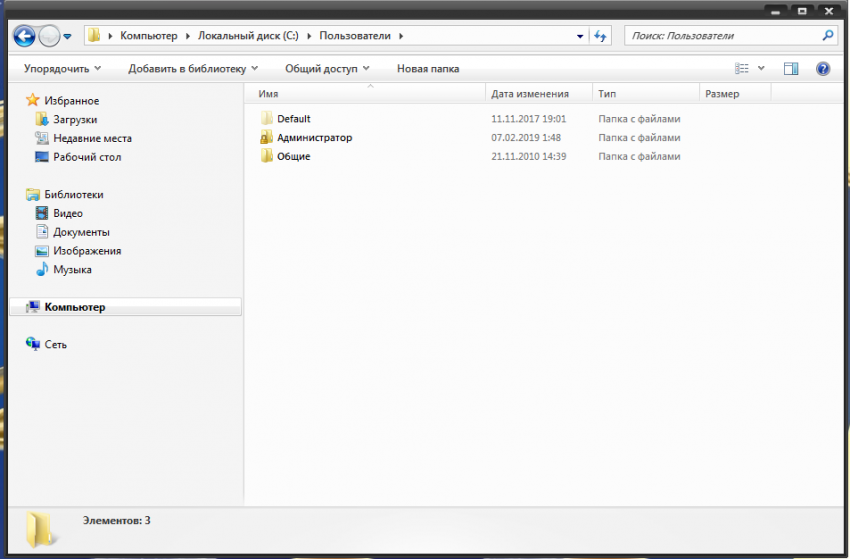Open the Общий доступ dropdown
The image size is (850, 559).
point(327,69)
